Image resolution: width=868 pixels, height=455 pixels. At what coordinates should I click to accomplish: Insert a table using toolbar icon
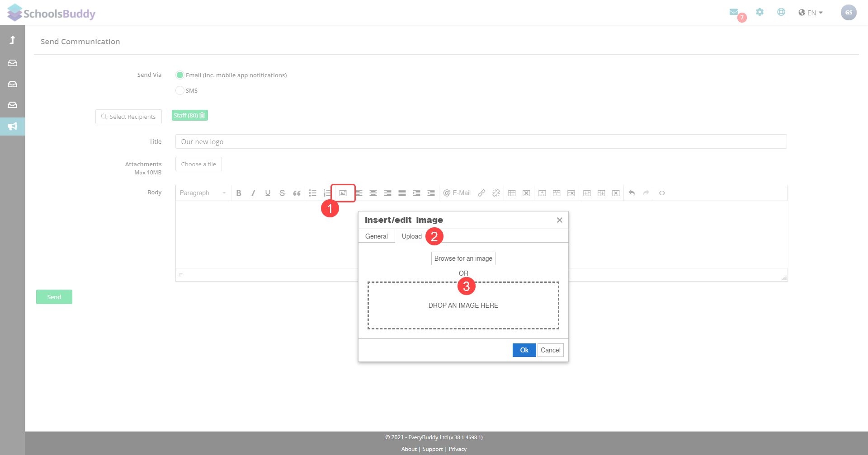(512, 193)
